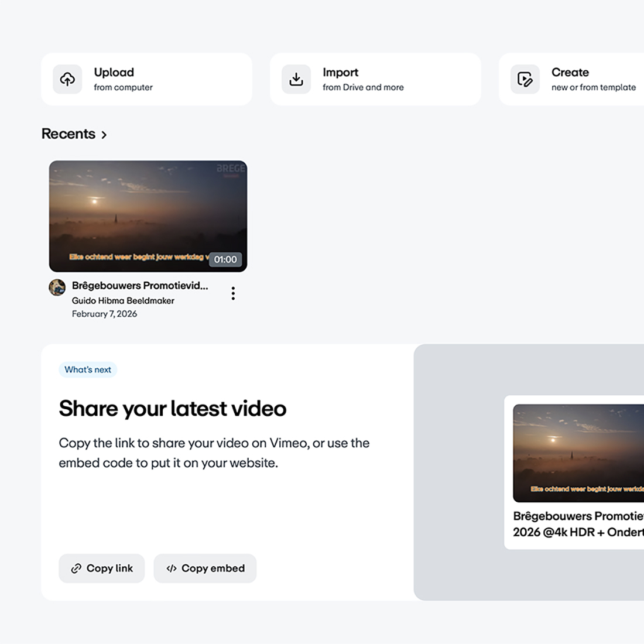Open the 'Guido Hibma Beeldmaker' author link

coord(123,300)
